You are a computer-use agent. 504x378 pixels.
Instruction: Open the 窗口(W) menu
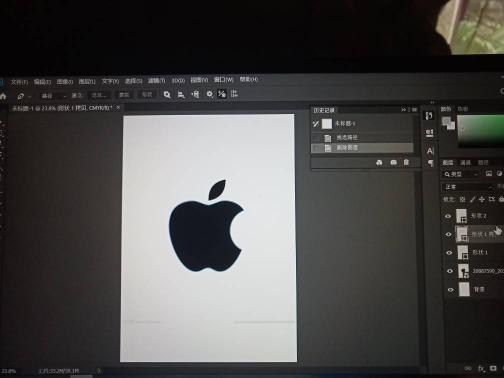coord(223,80)
